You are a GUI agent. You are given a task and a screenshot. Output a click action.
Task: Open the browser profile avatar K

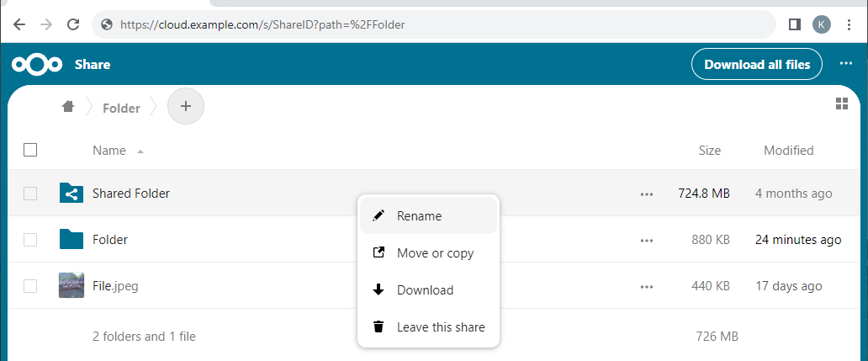tap(822, 24)
